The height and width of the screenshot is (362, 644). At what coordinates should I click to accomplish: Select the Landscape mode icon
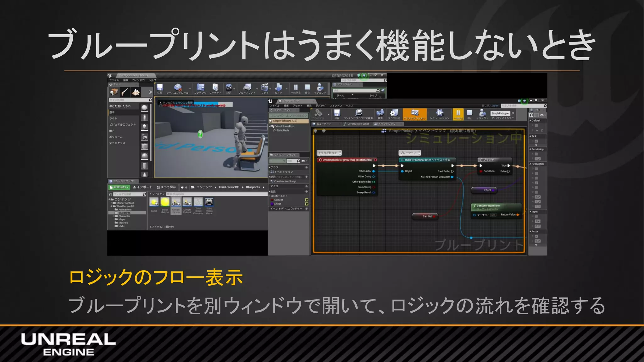136,92
